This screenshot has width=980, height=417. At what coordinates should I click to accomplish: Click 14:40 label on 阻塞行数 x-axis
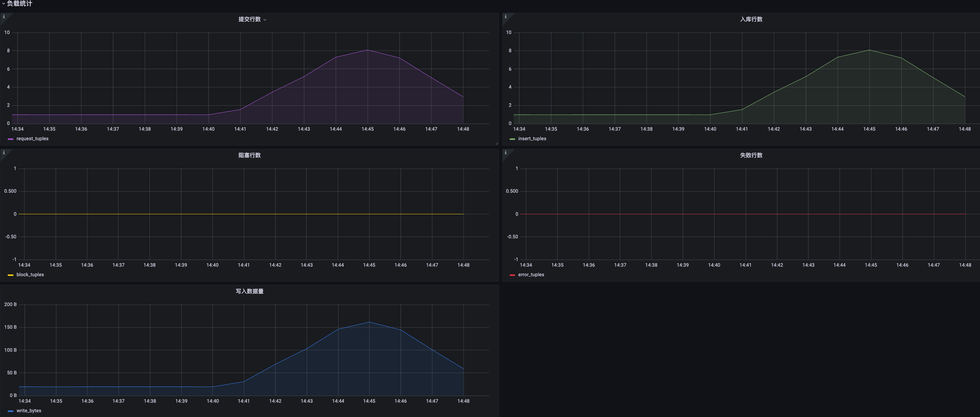(212, 265)
